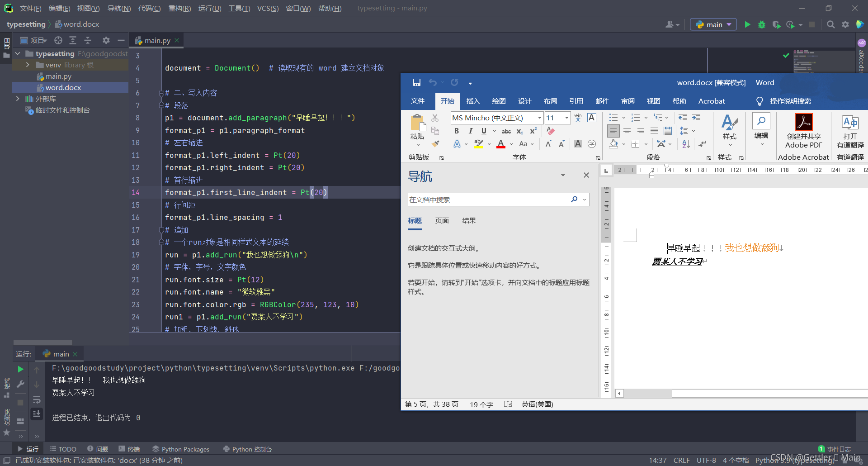Image resolution: width=868 pixels, height=466 pixels.
Task: Open 样式 styles button in Word ribbon
Action: click(729, 130)
